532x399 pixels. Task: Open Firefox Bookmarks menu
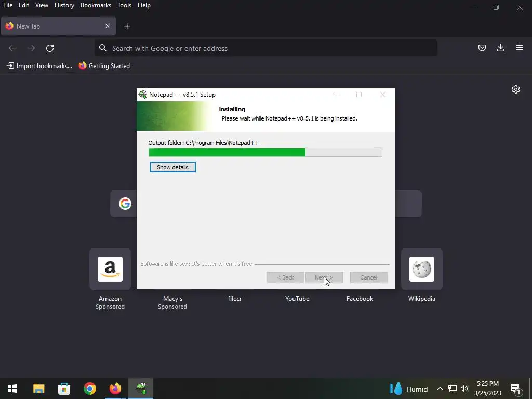click(96, 5)
